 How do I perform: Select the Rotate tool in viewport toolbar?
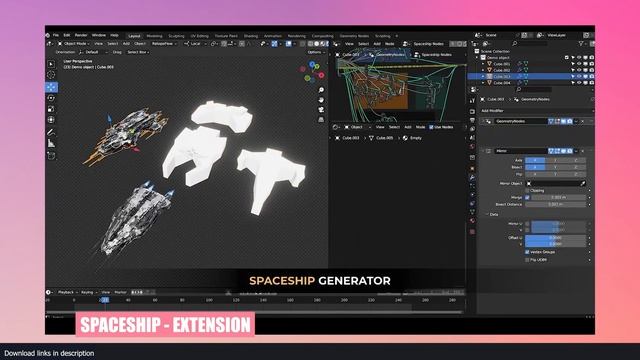coord(51,98)
